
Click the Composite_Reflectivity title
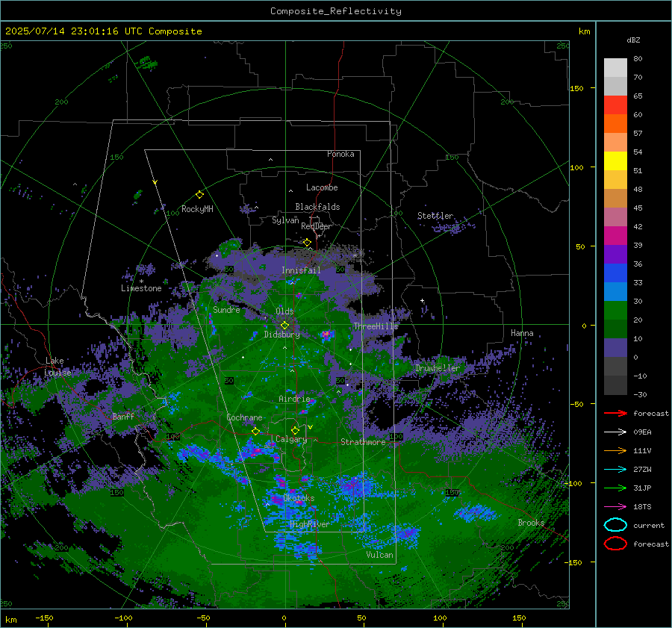336,11
